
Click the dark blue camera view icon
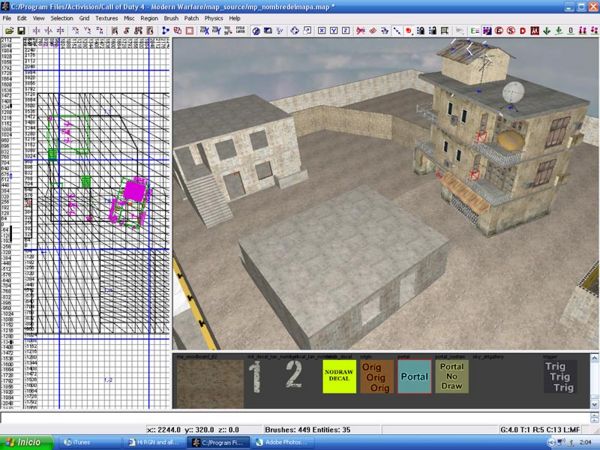[268, 31]
